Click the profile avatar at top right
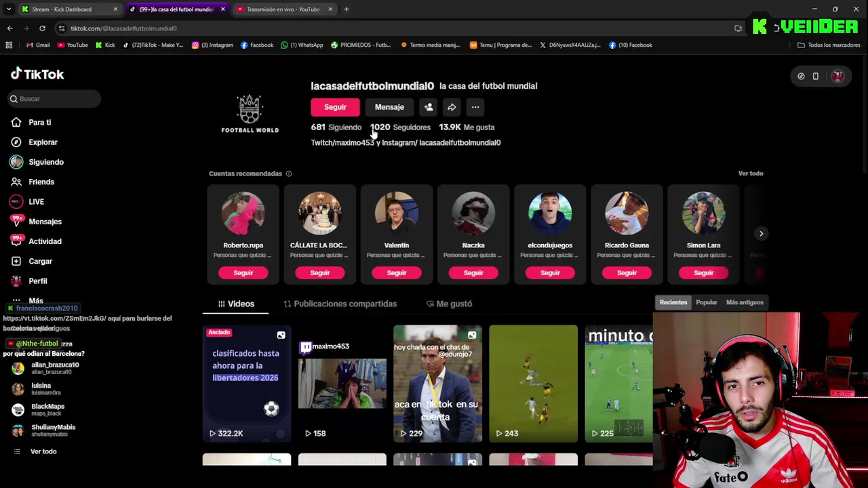The height and width of the screenshot is (488, 868). point(837,77)
